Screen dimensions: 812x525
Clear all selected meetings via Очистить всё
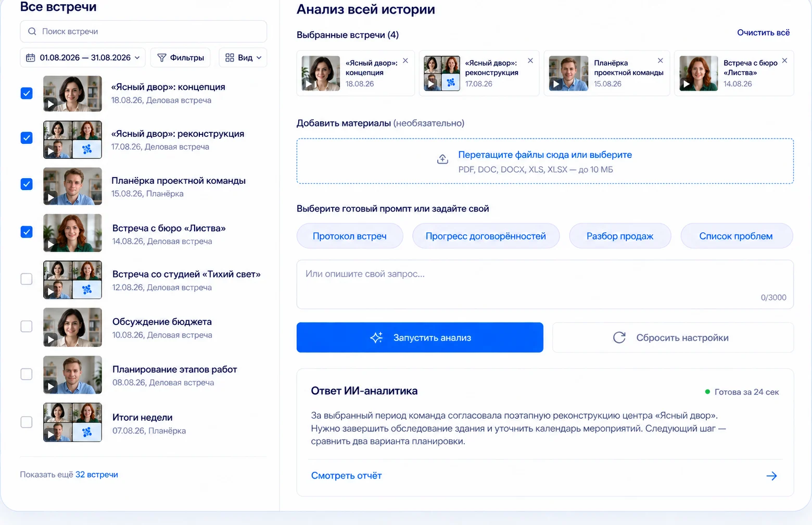coord(764,33)
